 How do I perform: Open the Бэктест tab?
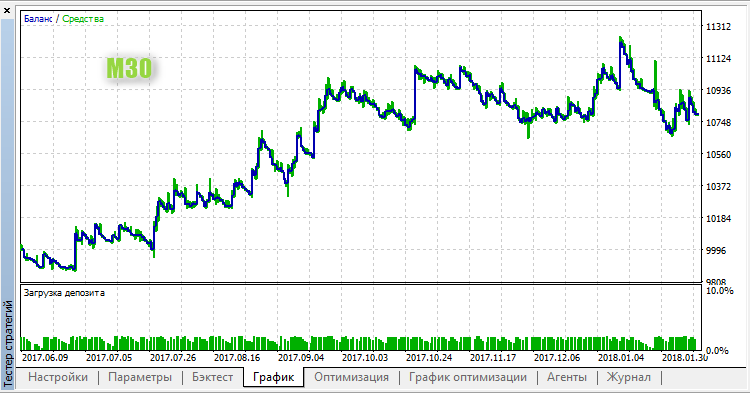(212, 377)
